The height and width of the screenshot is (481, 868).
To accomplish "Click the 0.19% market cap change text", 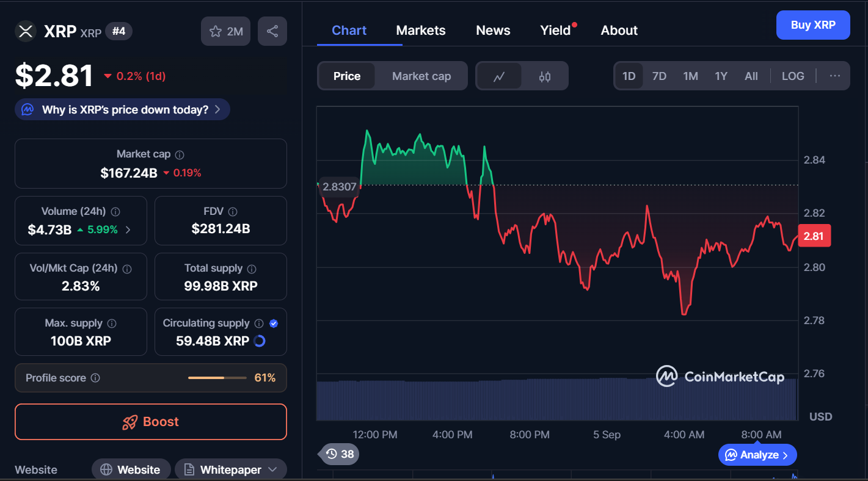I will coord(187,173).
